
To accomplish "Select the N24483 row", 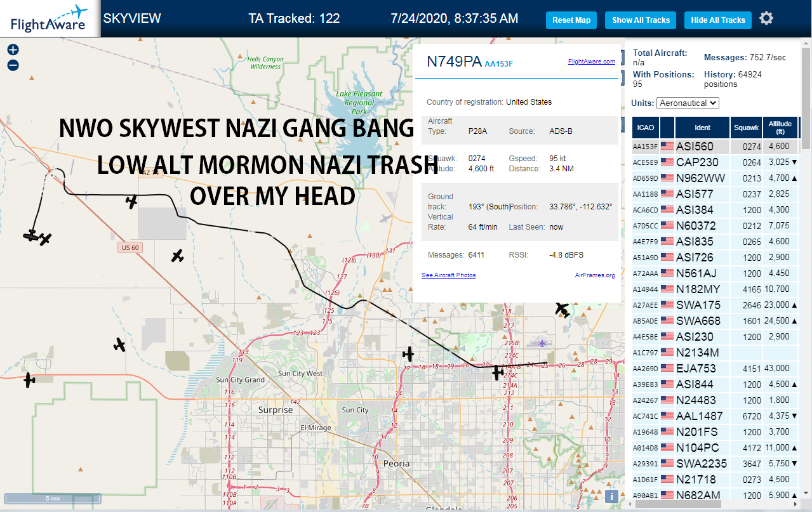I will point(715,400).
